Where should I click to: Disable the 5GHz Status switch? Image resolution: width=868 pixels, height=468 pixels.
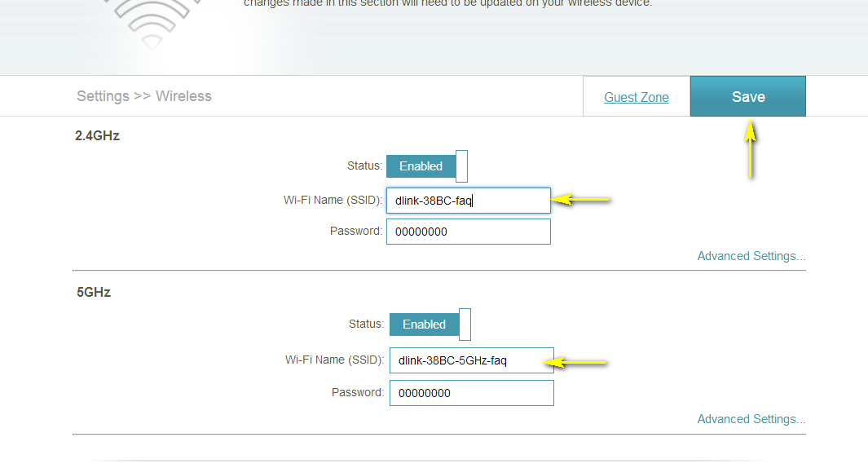430,325
